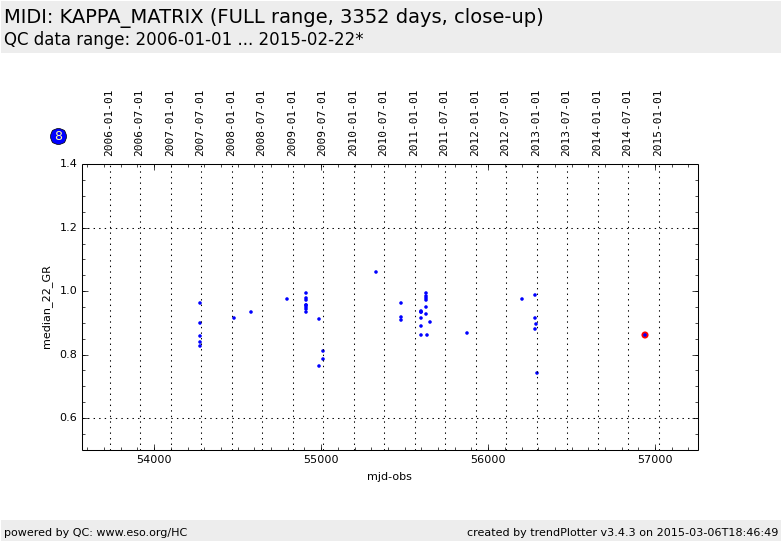The image size is (782, 542).
Task: Select the red-circled latest data point
Action: tap(645, 335)
